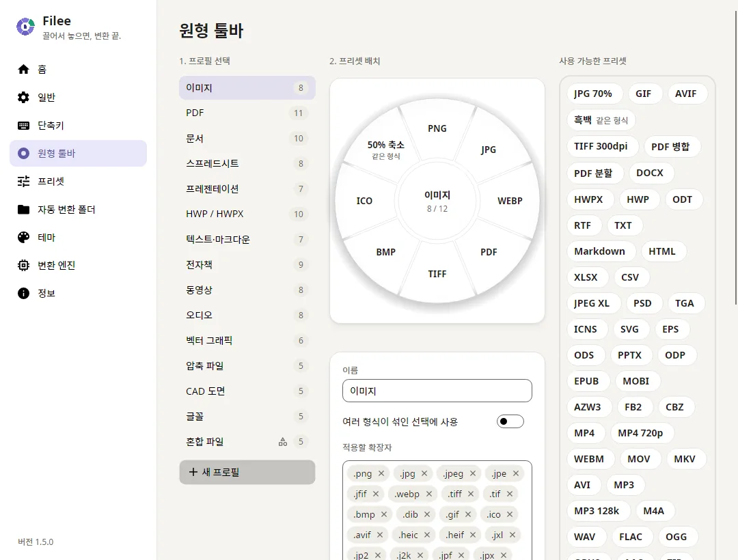Screen dimensions: 738x560
Task: Open the 홈 home icon
Action: [23, 69]
